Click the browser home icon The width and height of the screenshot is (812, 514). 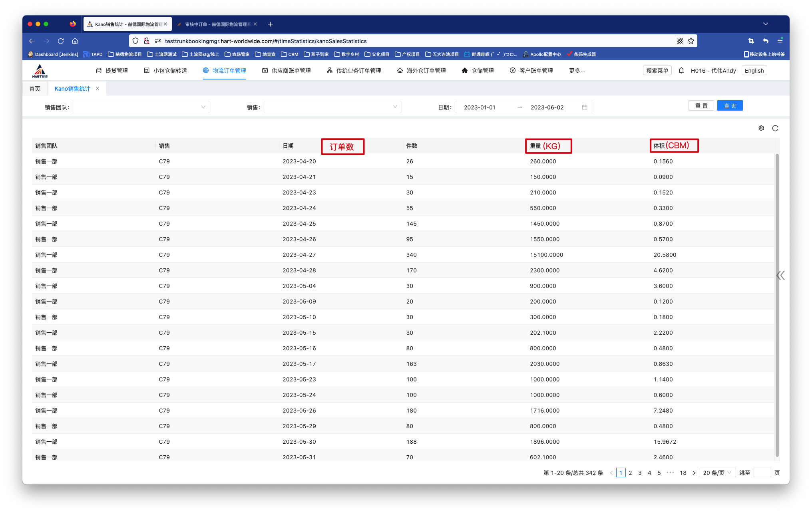75,41
